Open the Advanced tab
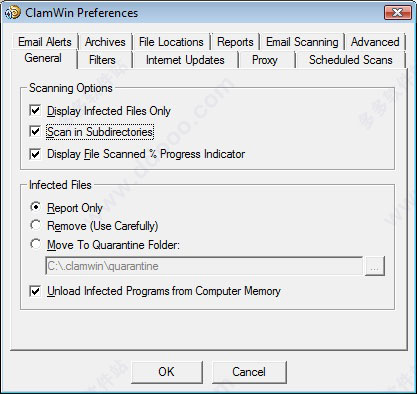Image resolution: width=417 pixels, height=394 pixels. [x=375, y=42]
